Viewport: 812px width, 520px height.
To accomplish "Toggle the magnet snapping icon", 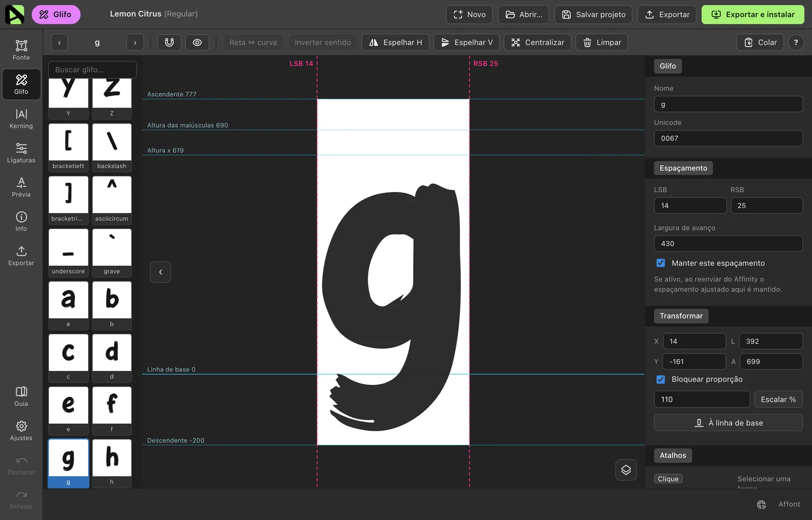I will tap(170, 43).
